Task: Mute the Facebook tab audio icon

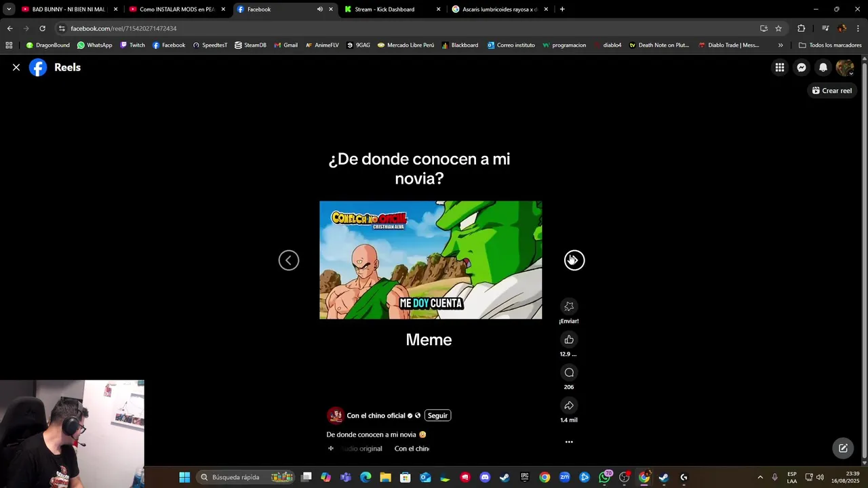Action: [x=319, y=9]
